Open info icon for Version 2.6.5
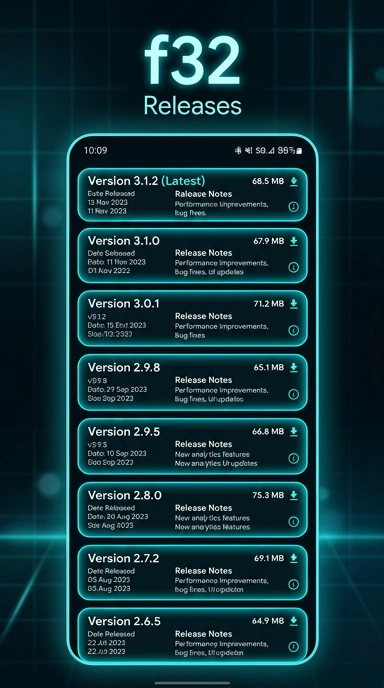This screenshot has height=688, width=384. click(294, 647)
